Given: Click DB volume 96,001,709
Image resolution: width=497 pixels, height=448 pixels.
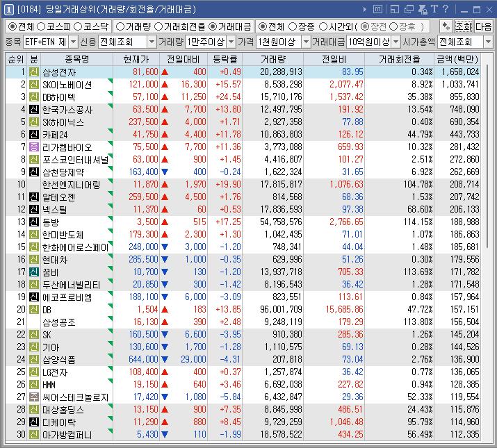Looking at the screenshot, I should [281, 309].
